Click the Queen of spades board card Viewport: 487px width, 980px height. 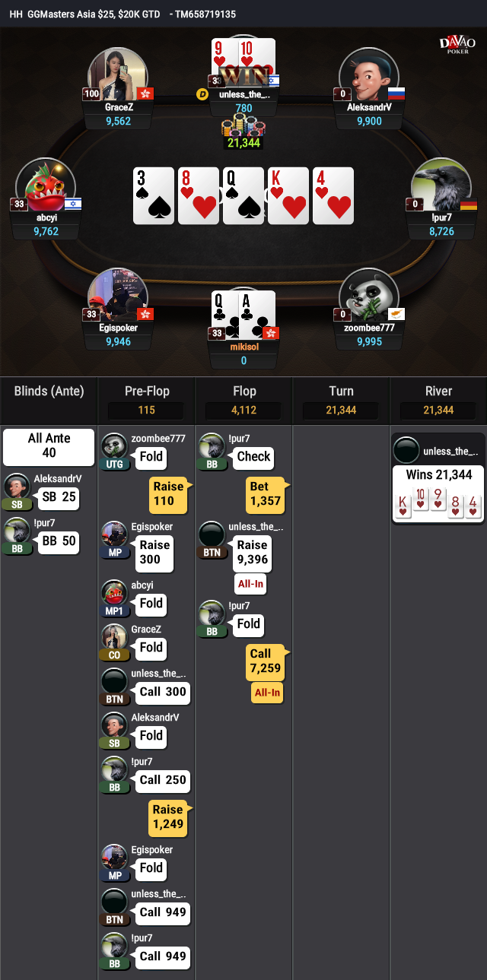[x=243, y=196]
